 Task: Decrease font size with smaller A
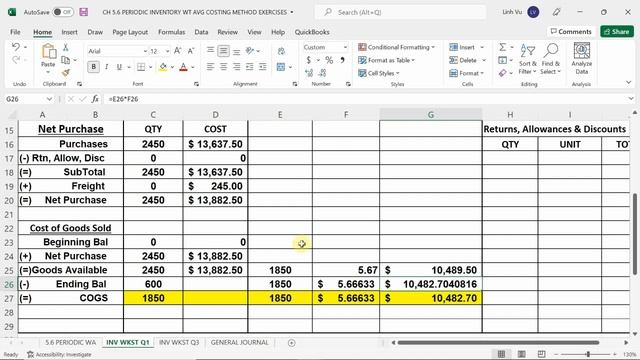point(191,51)
